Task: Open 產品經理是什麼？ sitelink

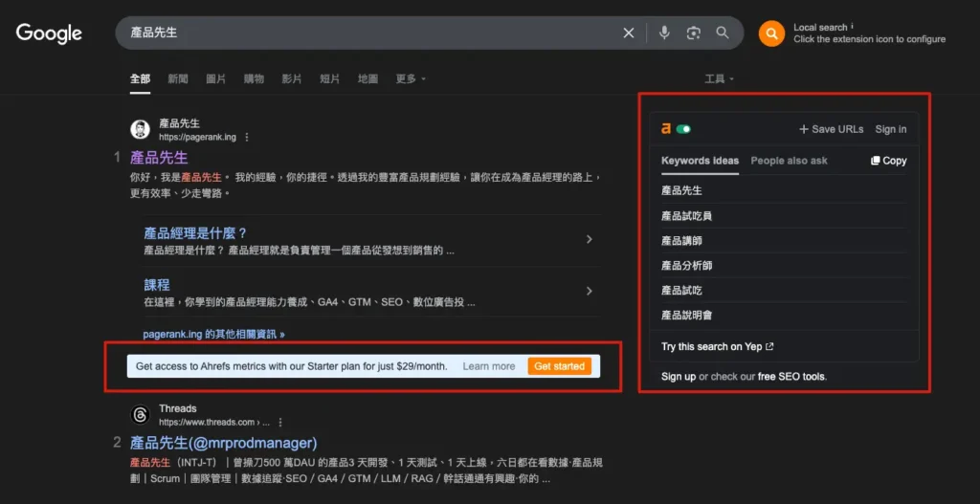Action: tap(195, 233)
